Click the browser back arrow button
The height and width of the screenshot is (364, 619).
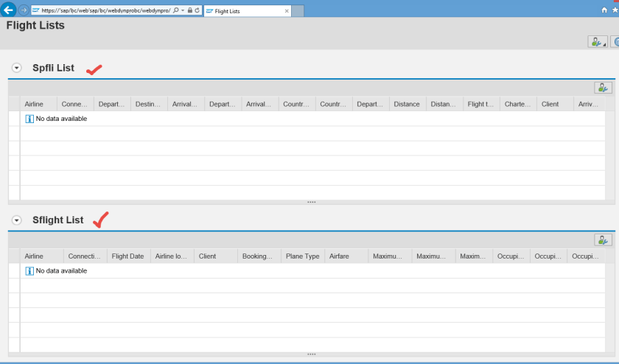coord(8,10)
